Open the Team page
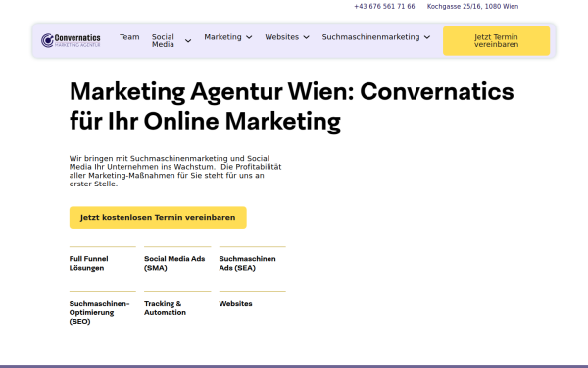This screenshot has height=368, width=588. (x=129, y=37)
